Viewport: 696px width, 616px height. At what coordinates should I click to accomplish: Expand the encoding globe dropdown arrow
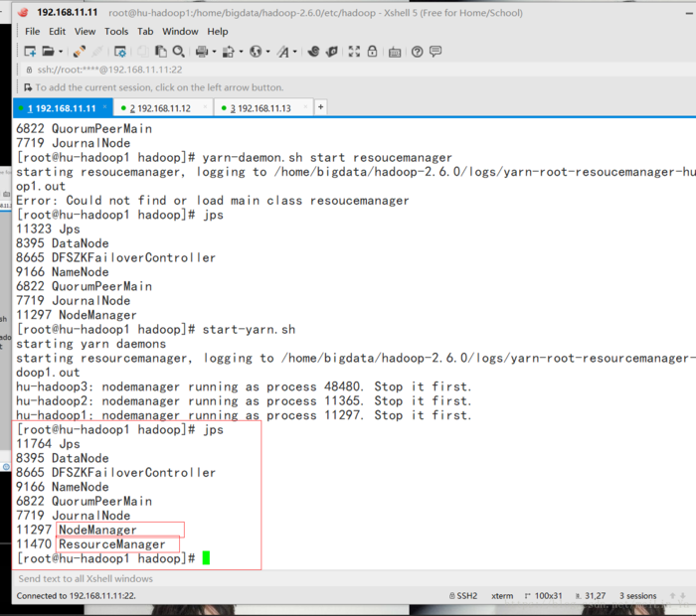pyautogui.click(x=268, y=52)
